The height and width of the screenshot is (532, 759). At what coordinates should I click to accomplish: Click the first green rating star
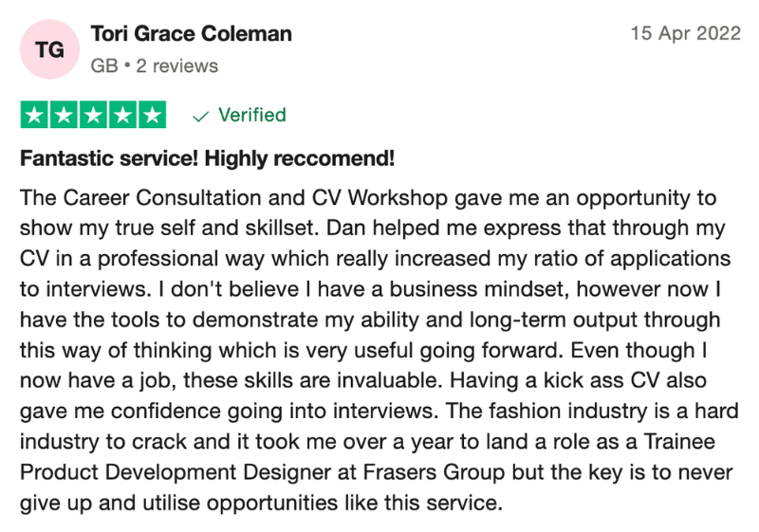[x=35, y=116]
